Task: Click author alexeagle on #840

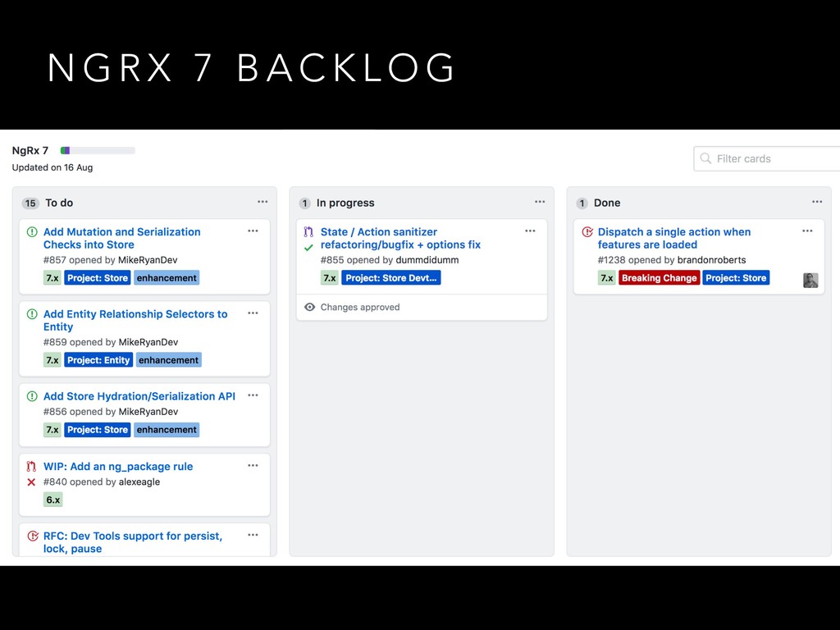Action: [139, 482]
